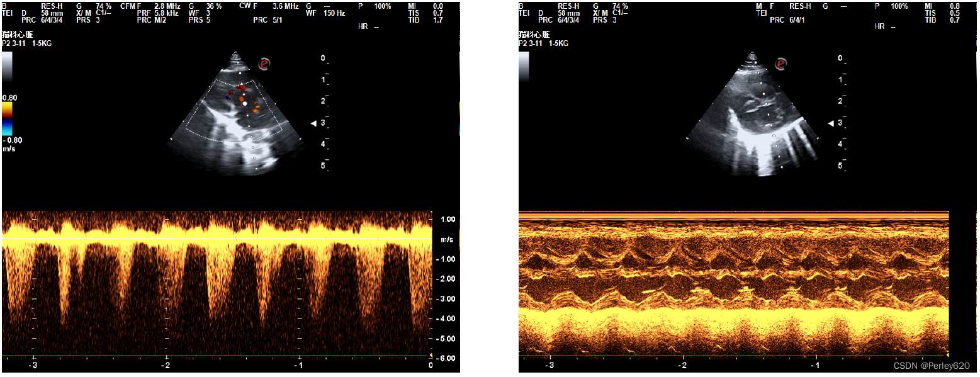Image resolution: width=980 pixels, height=377 pixels.
Task: Click the color Doppler velocity scale bar
Action: [x=7, y=119]
